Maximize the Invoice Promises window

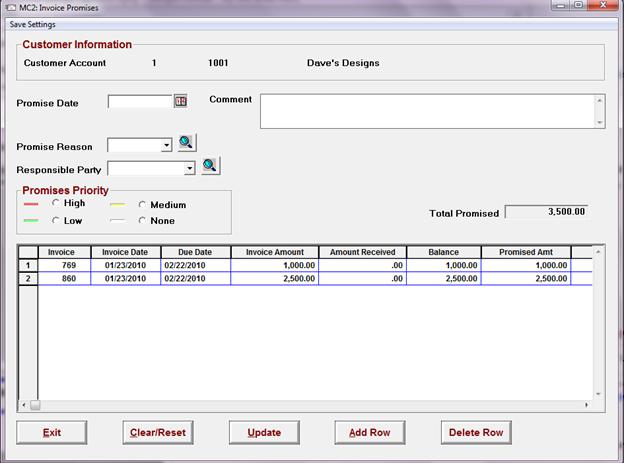point(579,5)
